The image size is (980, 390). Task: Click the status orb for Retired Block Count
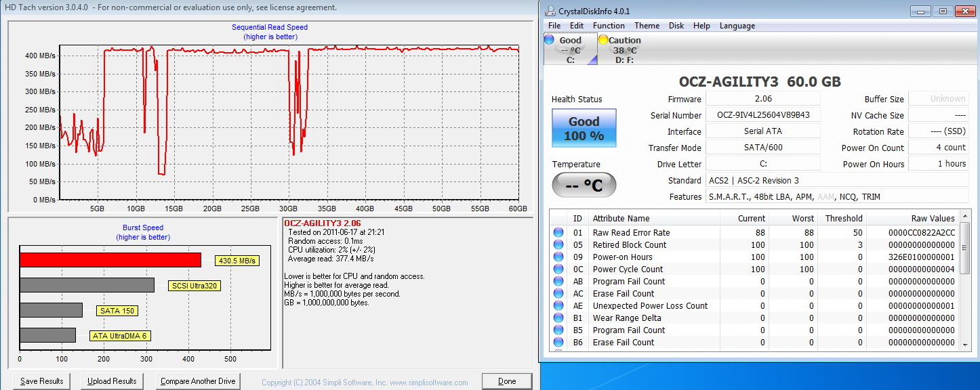coord(558,244)
